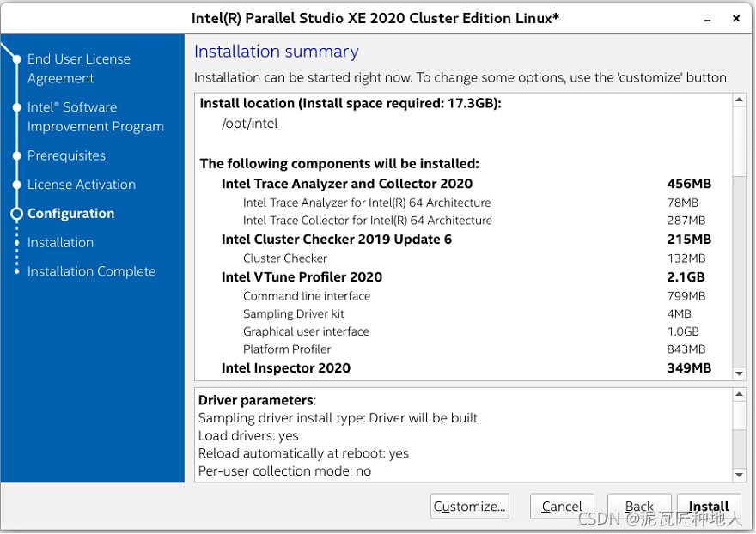
Task: Click the End User License Agreement step bullet
Action: [x=17, y=58]
